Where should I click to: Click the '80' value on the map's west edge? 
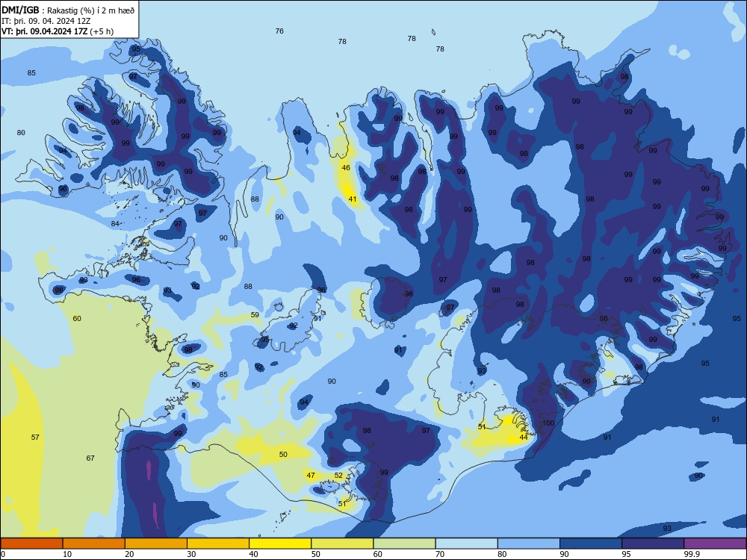point(21,133)
